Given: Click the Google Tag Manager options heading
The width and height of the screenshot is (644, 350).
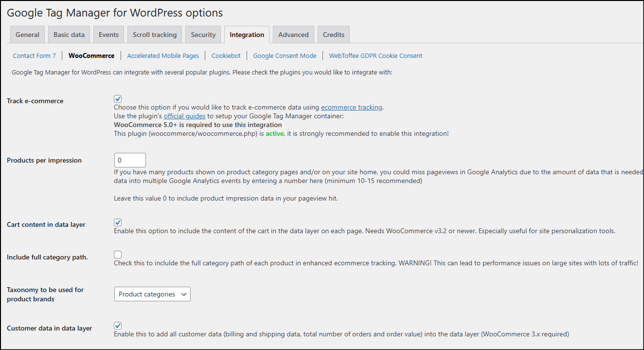Looking at the screenshot, I should coord(115,13).
